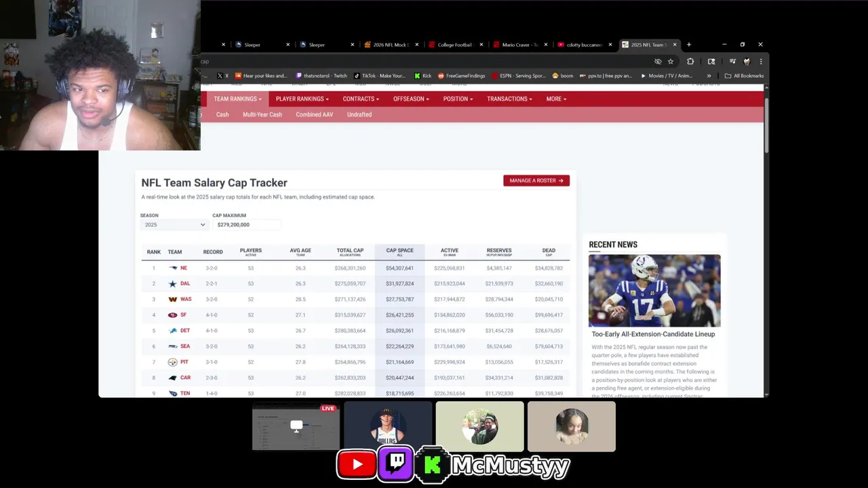Open the TEN team link
Image resolution: width=868 pixels, height=488 pixels.
coord(185,394)
